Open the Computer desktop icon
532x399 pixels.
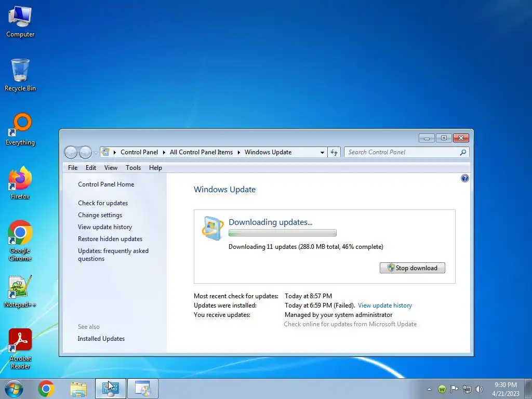(20, 22)
